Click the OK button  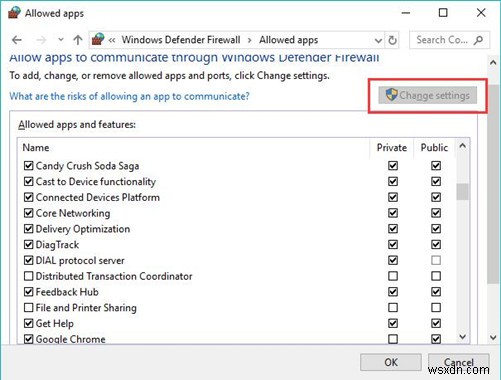coord(391,362)
